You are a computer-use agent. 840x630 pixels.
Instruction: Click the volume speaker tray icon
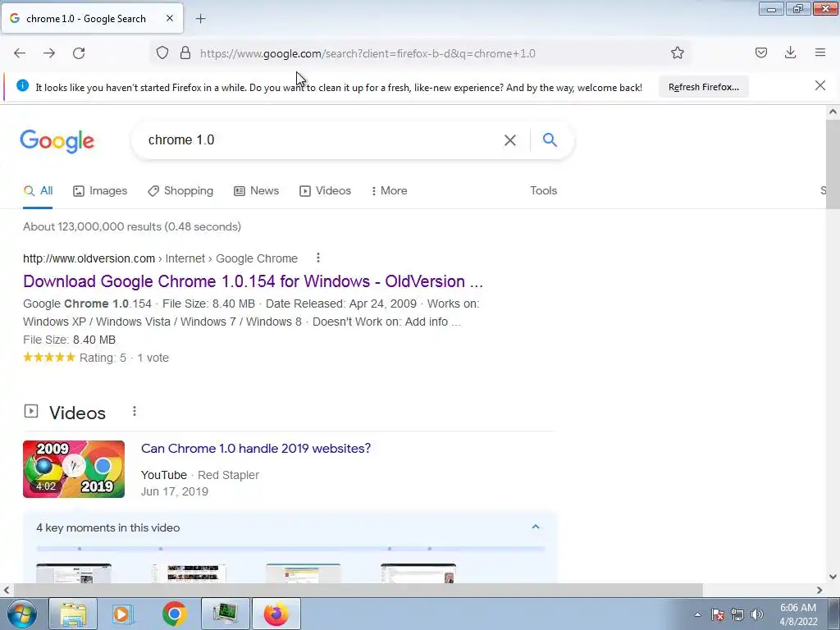click(757, 614)
